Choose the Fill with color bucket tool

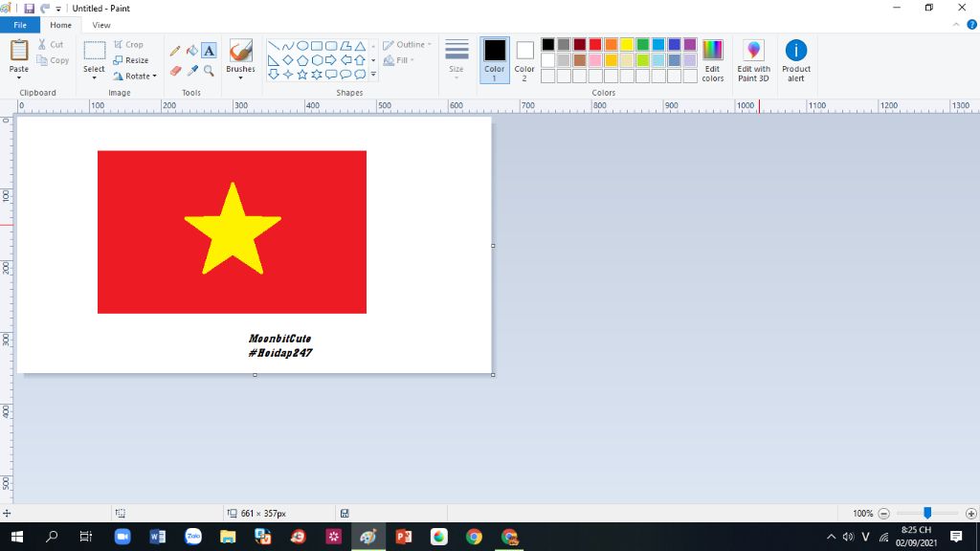click(x=191, y=51)
